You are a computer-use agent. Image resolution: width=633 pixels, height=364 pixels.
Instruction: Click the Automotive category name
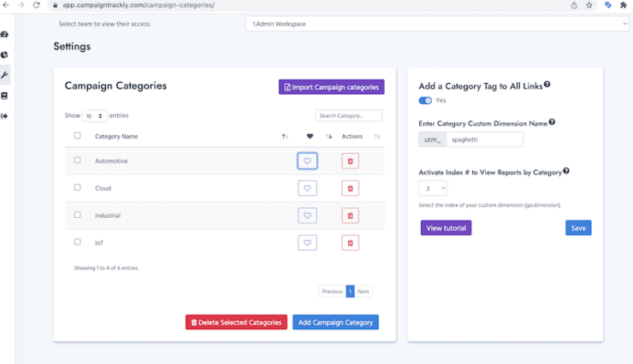[111, 161]
